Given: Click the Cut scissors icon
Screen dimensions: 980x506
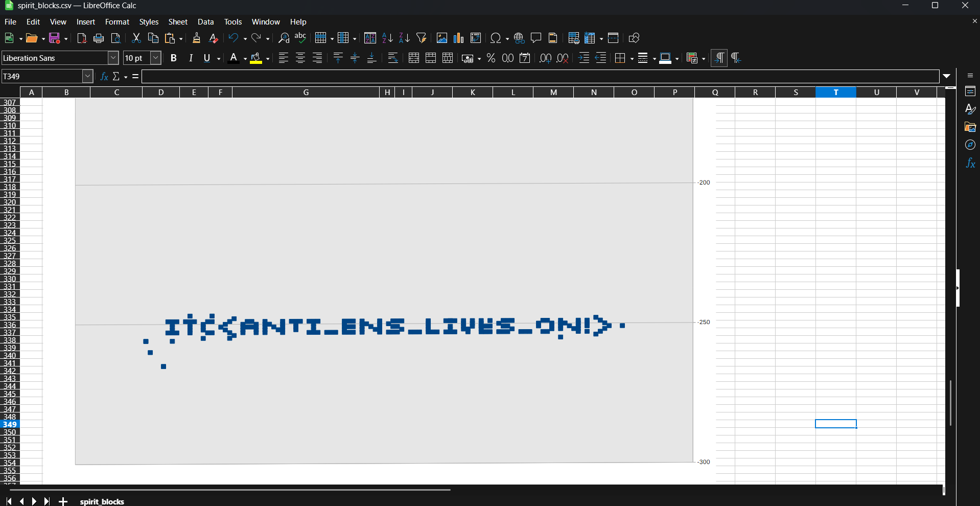Looking at the screenshot, I should [136, 38].
